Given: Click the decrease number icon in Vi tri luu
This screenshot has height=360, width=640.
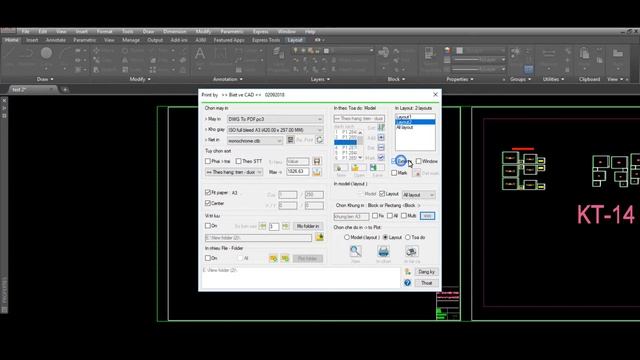Looking at the screenshot, I should tap(262, 226).
